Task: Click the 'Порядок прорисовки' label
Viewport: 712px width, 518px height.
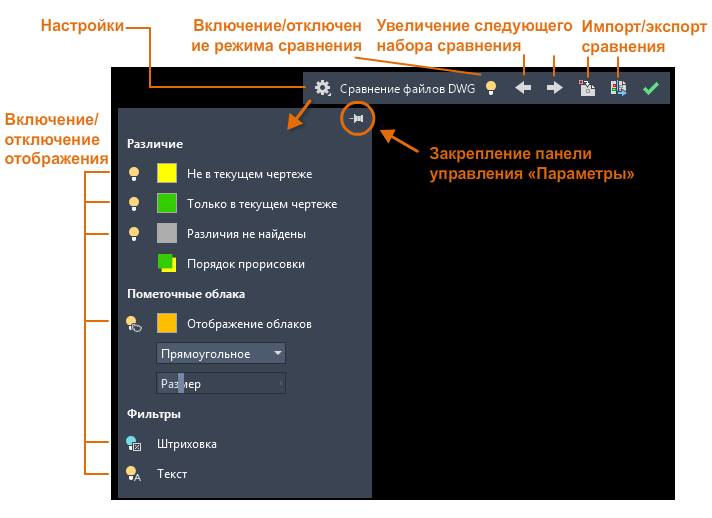Action: point(246,264)
